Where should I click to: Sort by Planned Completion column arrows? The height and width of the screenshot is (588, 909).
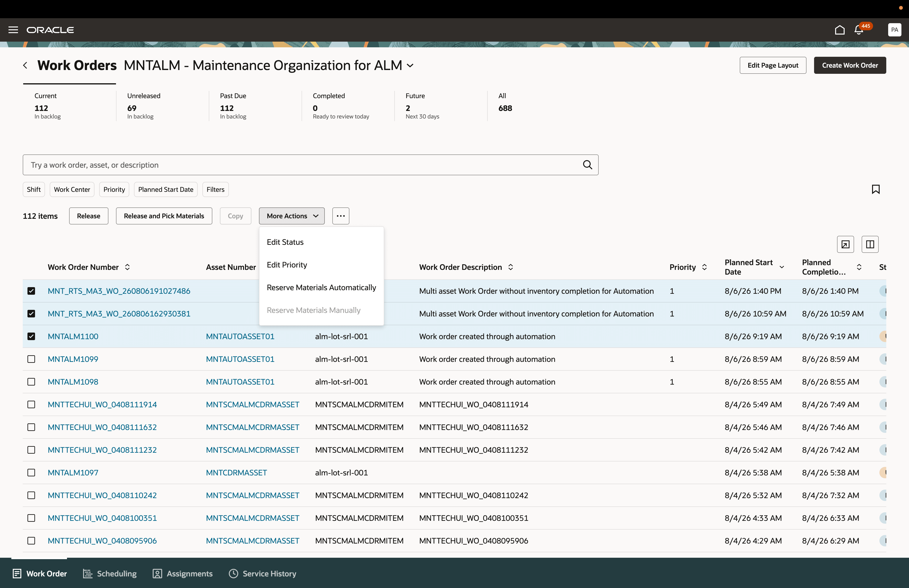tap(859, 267)
